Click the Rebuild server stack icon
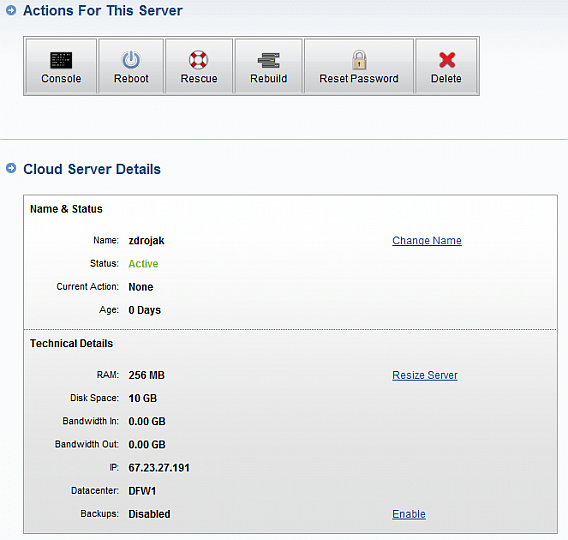568x540 pixels. 268,60
